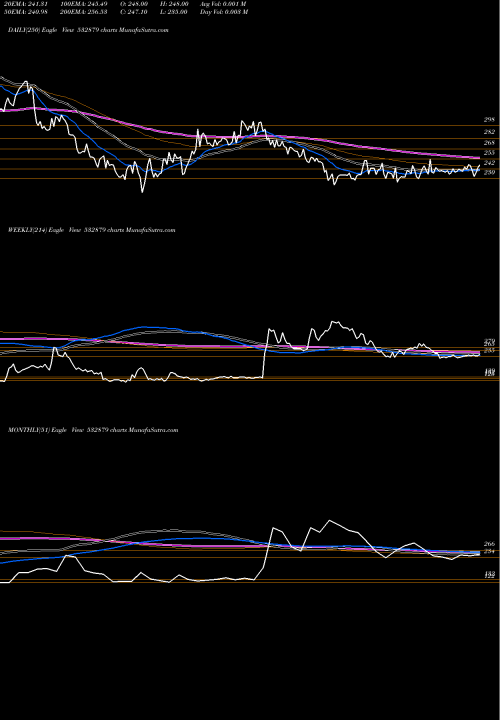Image resolution: width=500 pixels, height=720 pixels.
Task: Click the 268 price label on daily chart
Action: (x=489, y=143)
